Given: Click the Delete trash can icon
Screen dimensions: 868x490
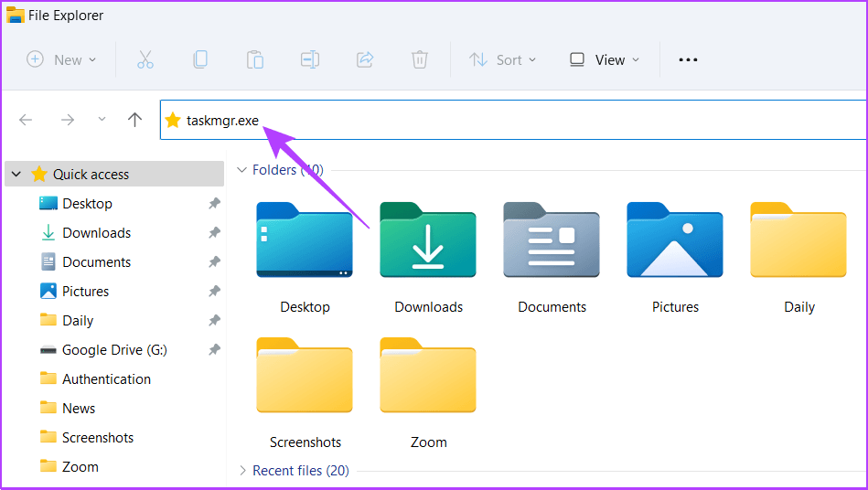Looking at the screenshot, I should click(420, 59).
